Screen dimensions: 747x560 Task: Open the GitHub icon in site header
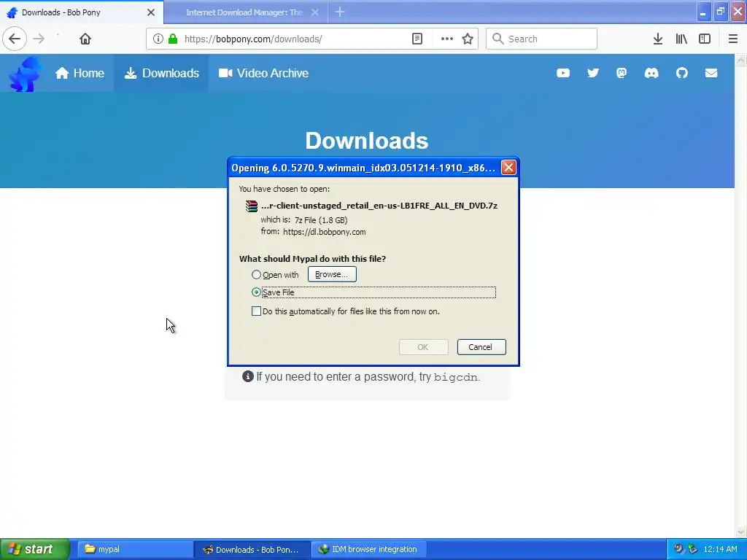click(x=682, y=73)
